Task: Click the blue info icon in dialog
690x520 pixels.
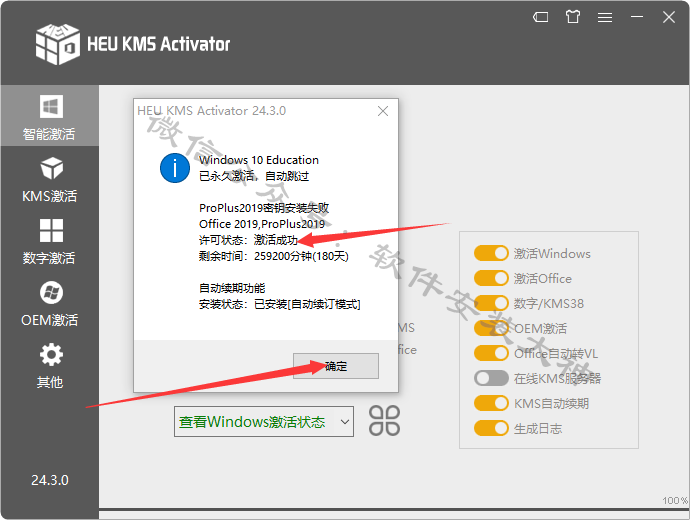Action: point(175,168)
